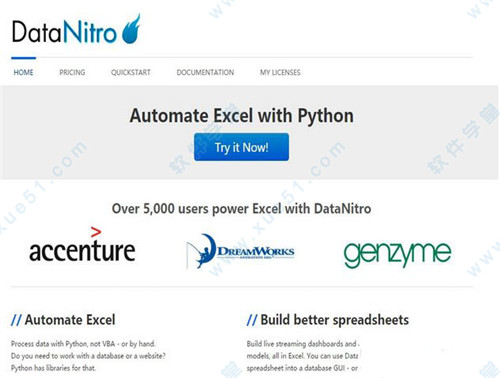500x378 pixels.
Task: Click the Accenture logo
Action: (82, 245)
